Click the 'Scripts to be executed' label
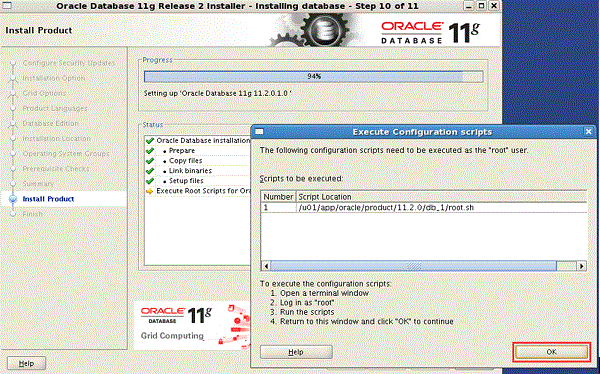 tap(302, 179)
